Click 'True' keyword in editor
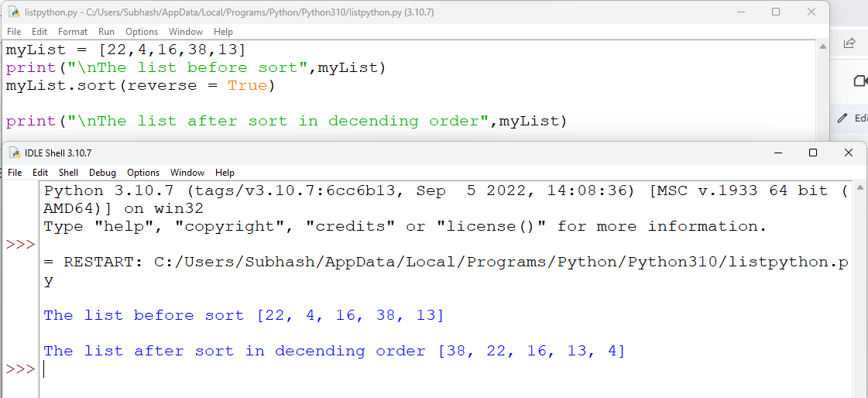Viewport: 868px width, 398px height. (248, 85)
